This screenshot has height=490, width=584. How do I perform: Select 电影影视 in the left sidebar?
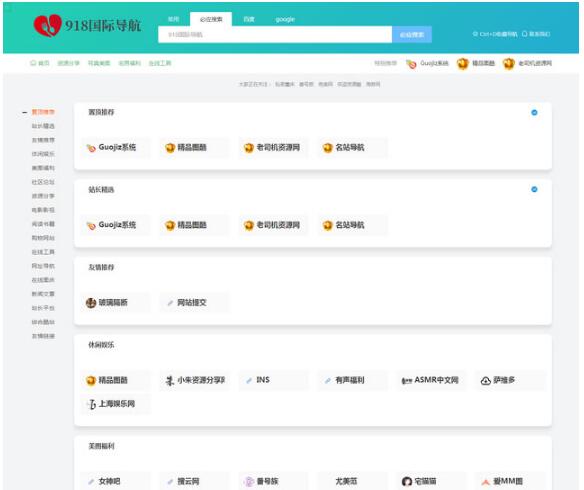point(43,210)
